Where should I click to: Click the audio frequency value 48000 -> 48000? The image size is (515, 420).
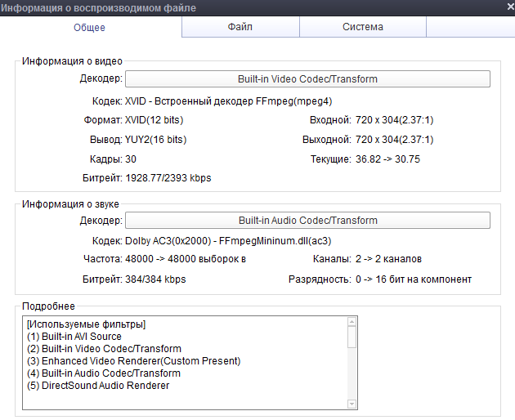(185, 259)
